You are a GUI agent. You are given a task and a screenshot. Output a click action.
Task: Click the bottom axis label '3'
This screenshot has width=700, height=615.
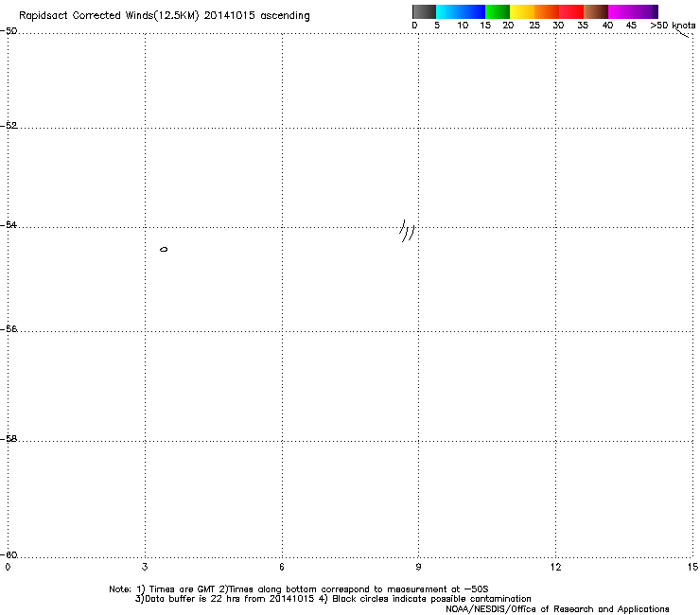[145, 567]
